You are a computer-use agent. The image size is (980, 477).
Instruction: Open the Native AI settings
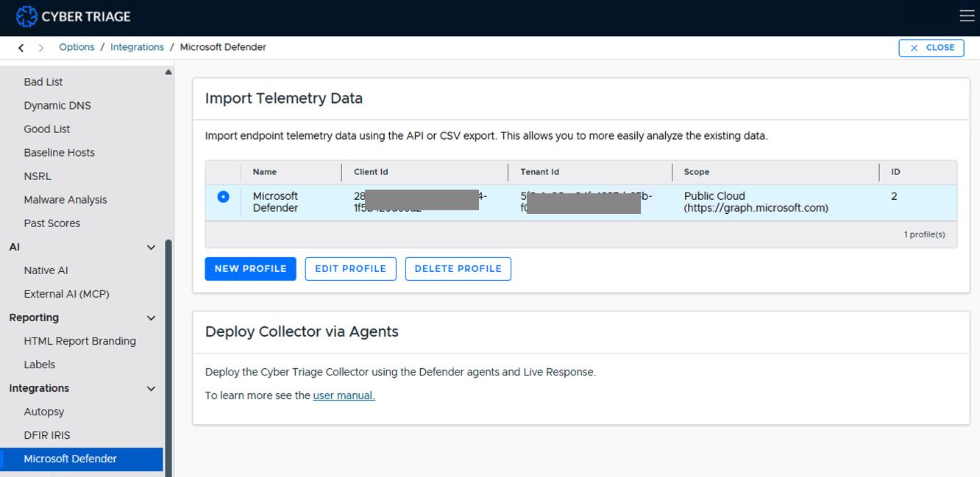(46, 270)
